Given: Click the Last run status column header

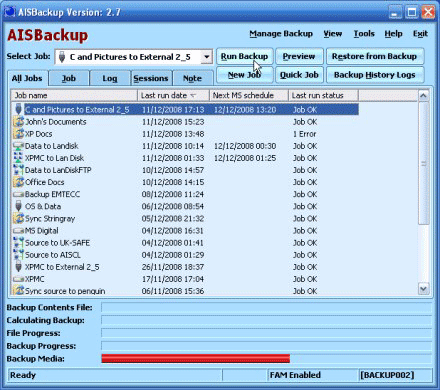Looking at the screenshot, I should coord(323,95).
